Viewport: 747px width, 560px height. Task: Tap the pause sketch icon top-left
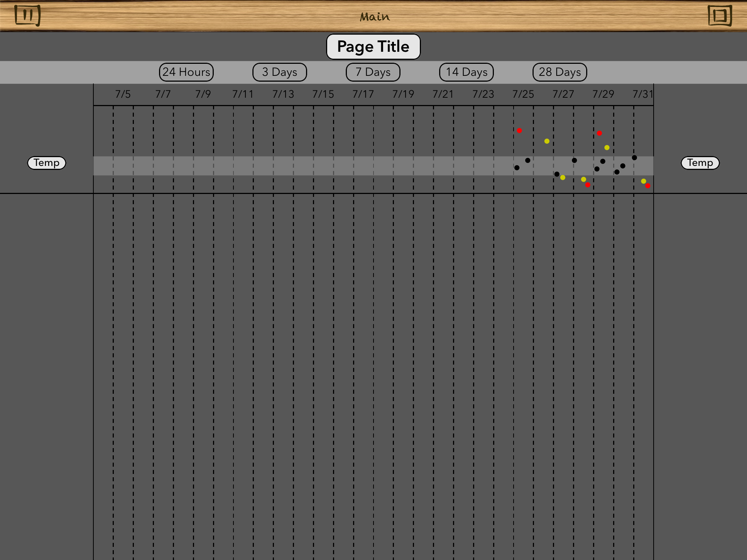27,15
